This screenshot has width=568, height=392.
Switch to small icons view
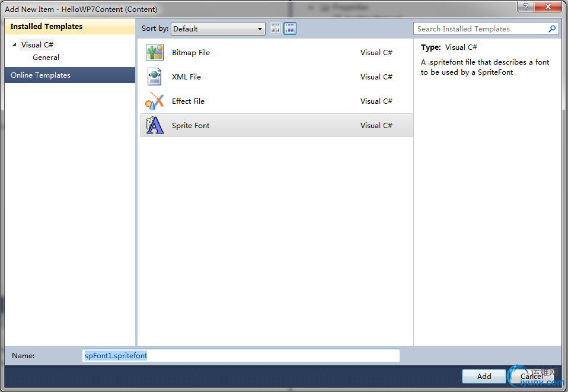coord(275,28)
